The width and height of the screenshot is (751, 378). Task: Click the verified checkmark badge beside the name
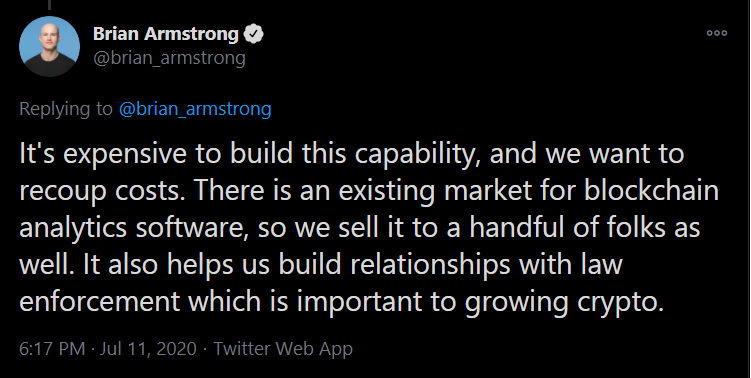click(x=253, y=34)
